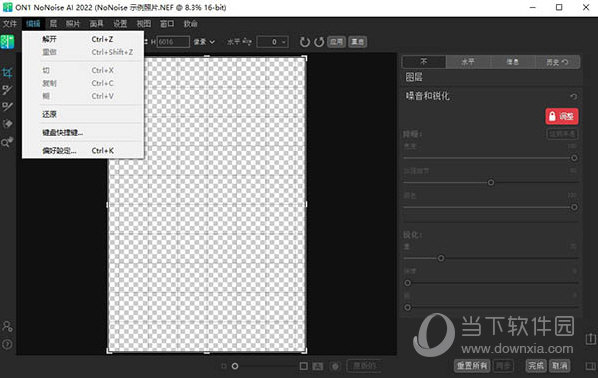Screen dimensions: 598x378
Task: Open the angle value dropdown arrow
Action: point(284,42)
